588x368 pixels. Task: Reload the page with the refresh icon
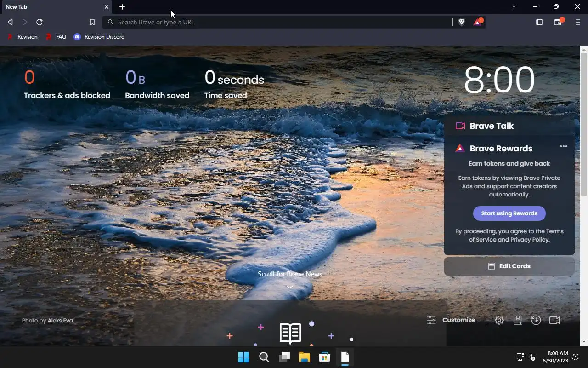[x=40, y=22]
